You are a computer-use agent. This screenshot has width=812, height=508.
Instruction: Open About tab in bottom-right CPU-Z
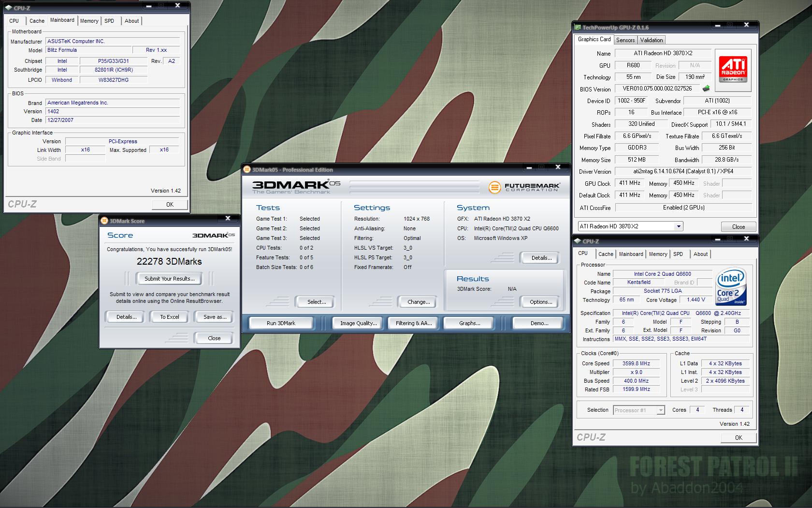700,254
